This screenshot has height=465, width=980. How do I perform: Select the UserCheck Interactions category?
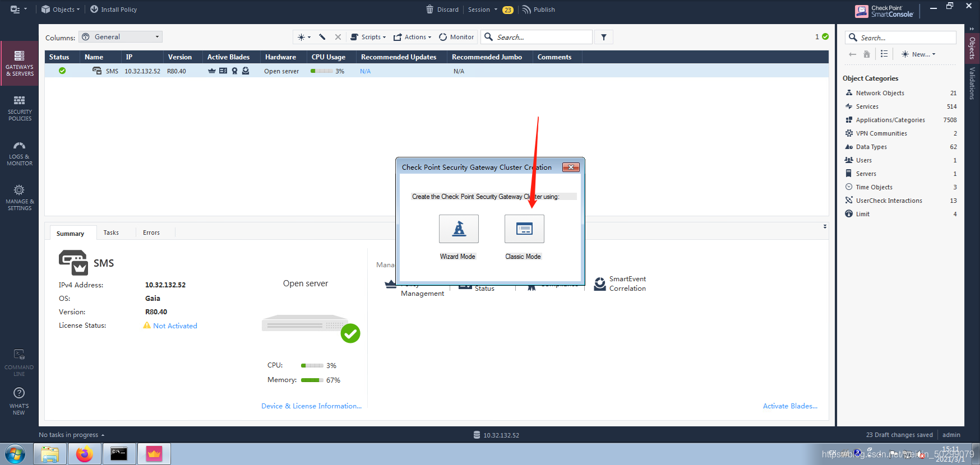click(x=901, y=201)
